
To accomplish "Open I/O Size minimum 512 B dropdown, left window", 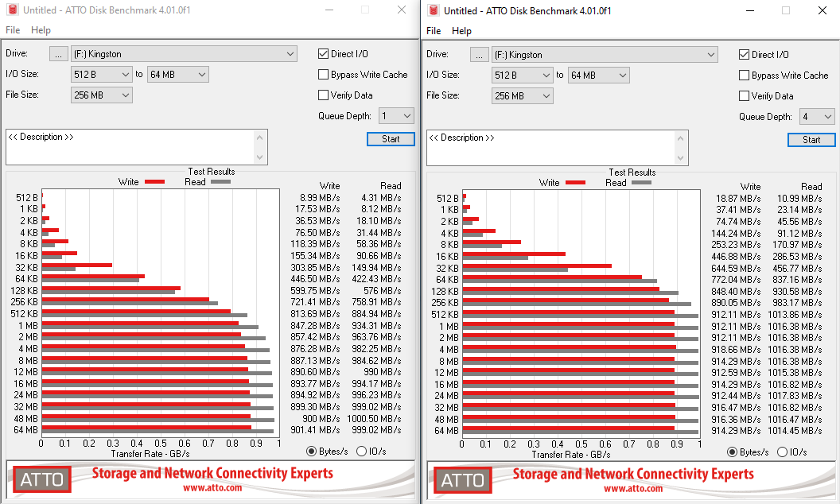I will 101,75.
